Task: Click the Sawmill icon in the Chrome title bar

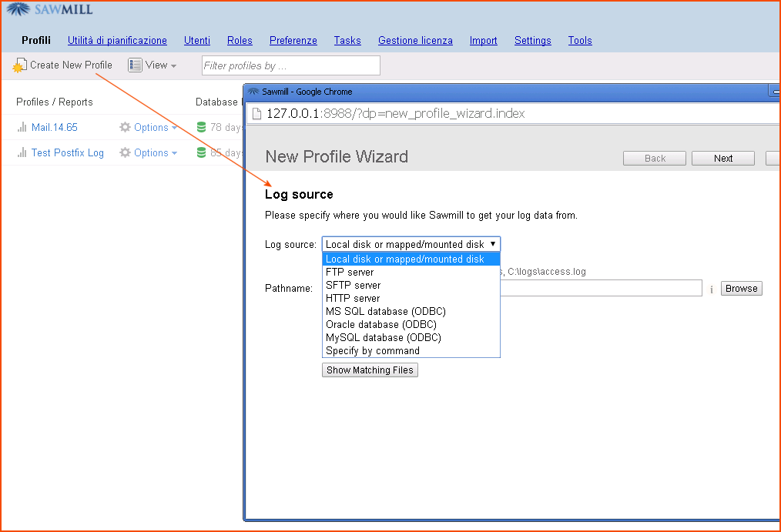Action: pyautogui.click(x=253, y=92)
